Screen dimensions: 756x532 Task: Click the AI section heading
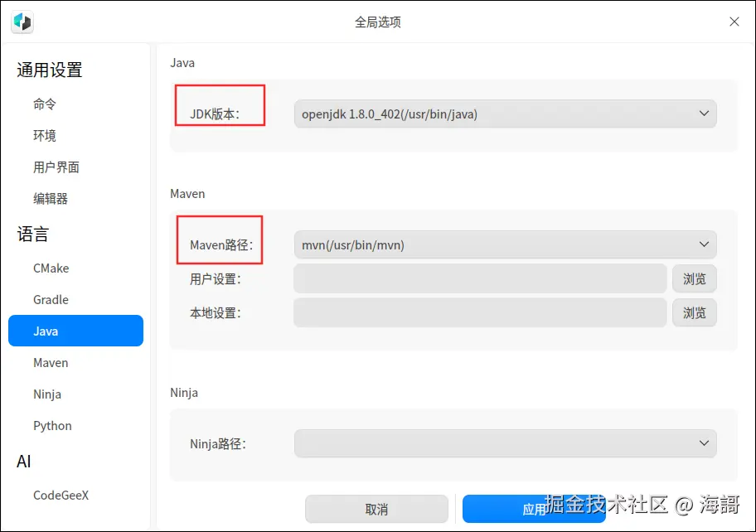(23, 462)
